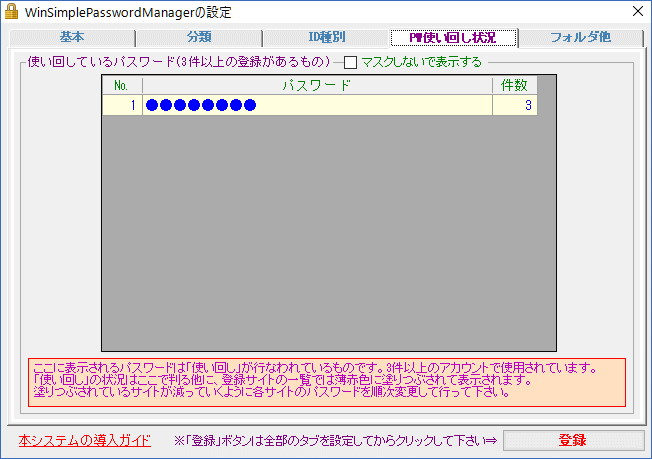
Task: Click the パスワード column header
Action: (x=318, y=85)
